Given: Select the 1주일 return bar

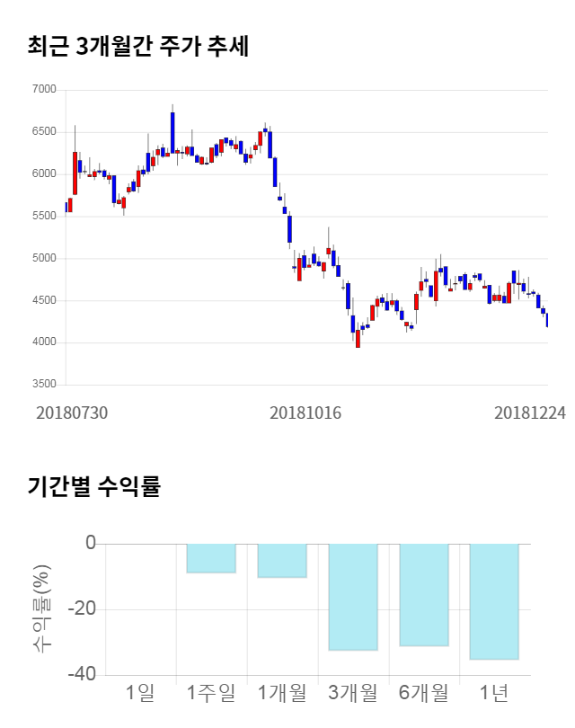Looking at the screenshot, I should coord(211,558).
